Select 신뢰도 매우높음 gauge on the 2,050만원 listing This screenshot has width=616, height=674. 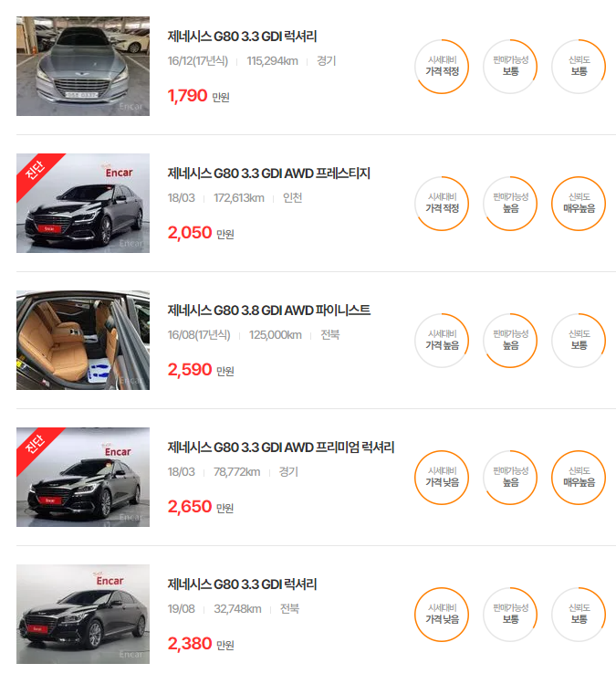(579, 204)
